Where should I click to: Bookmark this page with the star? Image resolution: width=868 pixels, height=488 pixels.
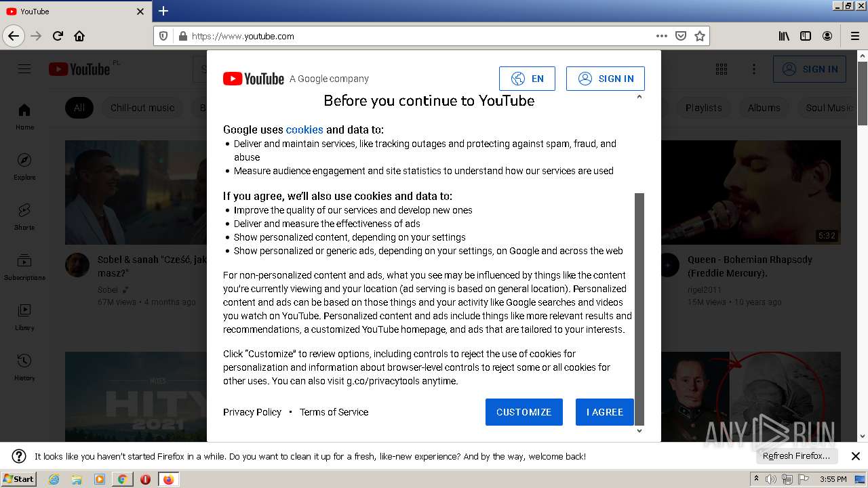700,36
